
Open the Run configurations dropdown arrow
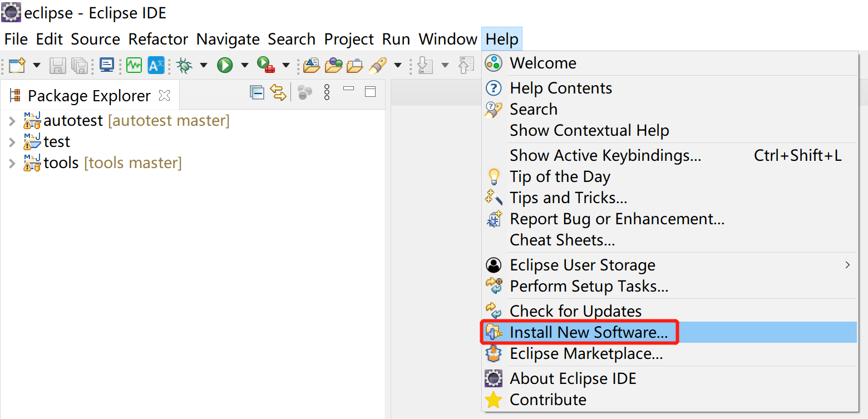245,65
